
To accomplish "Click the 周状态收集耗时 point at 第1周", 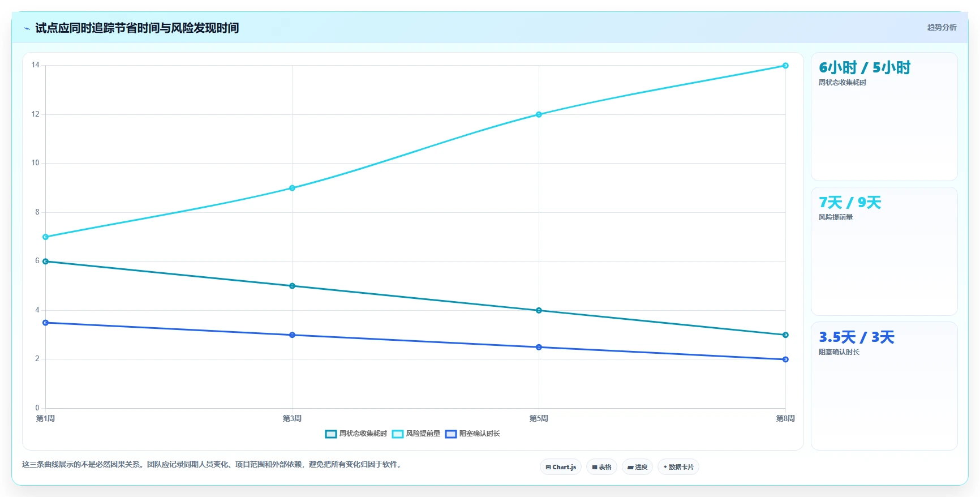I will click(x=46, y=262).
